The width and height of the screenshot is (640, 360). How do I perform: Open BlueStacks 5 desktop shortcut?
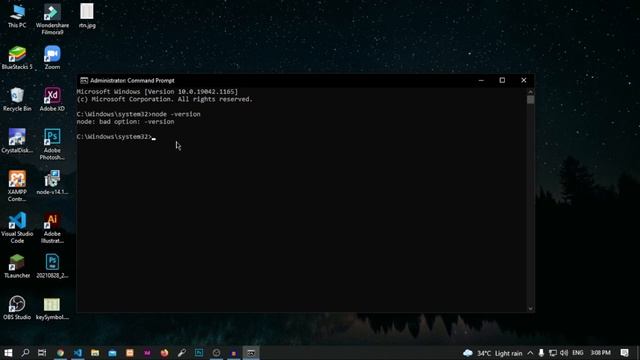[x=17, y=58]
